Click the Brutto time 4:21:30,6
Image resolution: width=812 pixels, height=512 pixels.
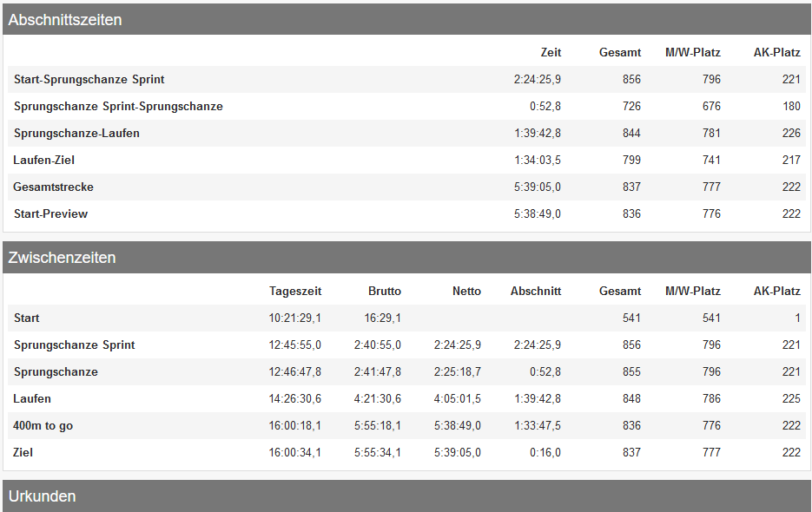[377, 399]
